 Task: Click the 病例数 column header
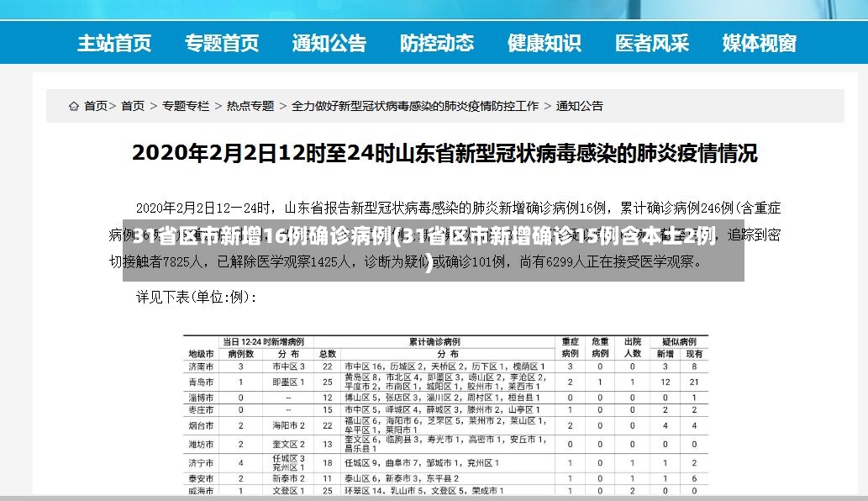241,354
